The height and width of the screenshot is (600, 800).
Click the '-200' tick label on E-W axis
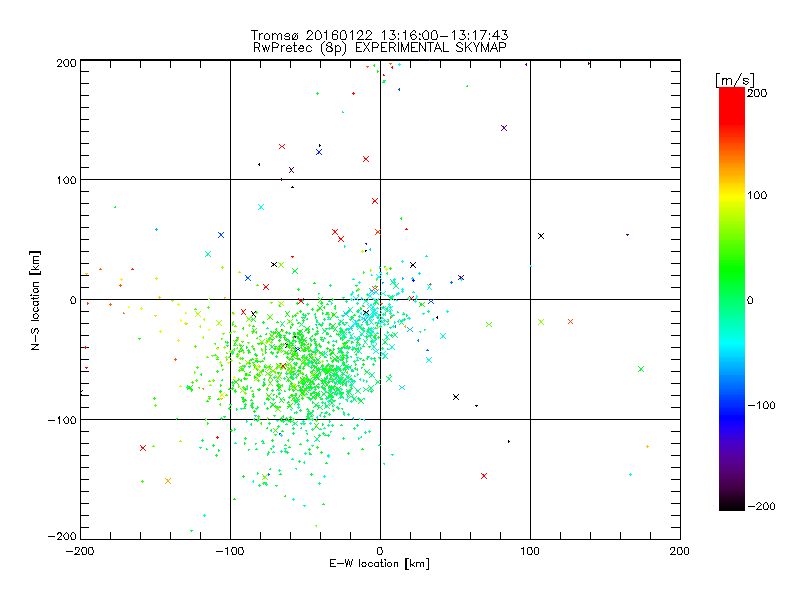point(80,551)
